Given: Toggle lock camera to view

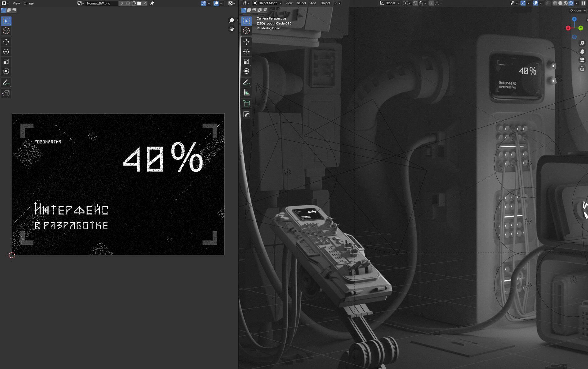Looking at the screenshot, I should tap(582, 69).
